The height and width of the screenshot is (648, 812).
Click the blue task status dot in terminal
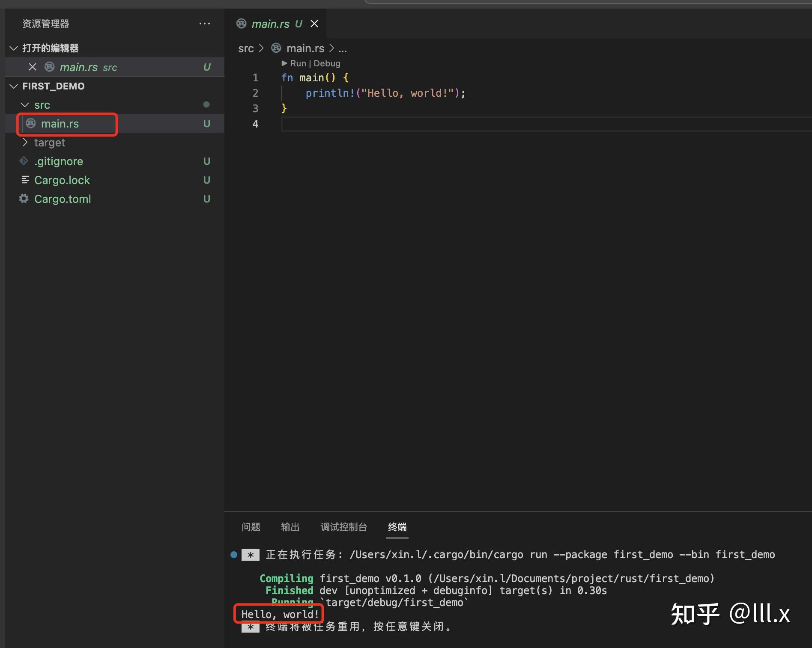pyautogui.click(x=234, y=555)
